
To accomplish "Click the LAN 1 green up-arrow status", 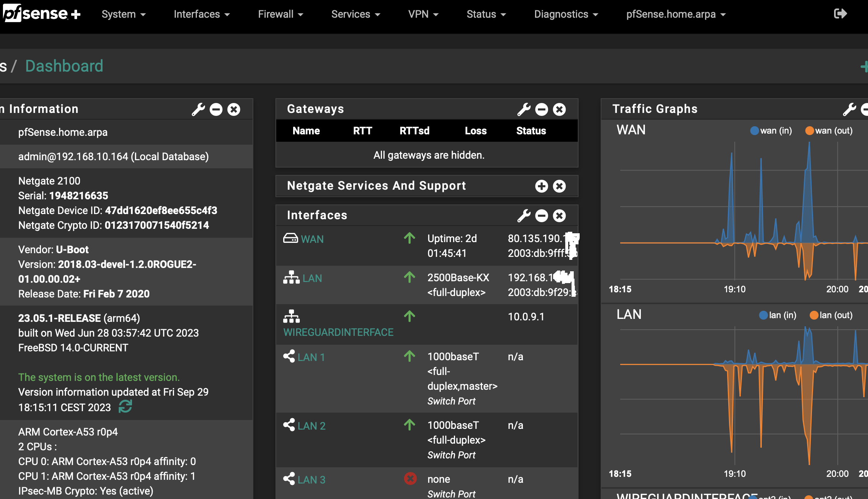I will tap(410, 356).
